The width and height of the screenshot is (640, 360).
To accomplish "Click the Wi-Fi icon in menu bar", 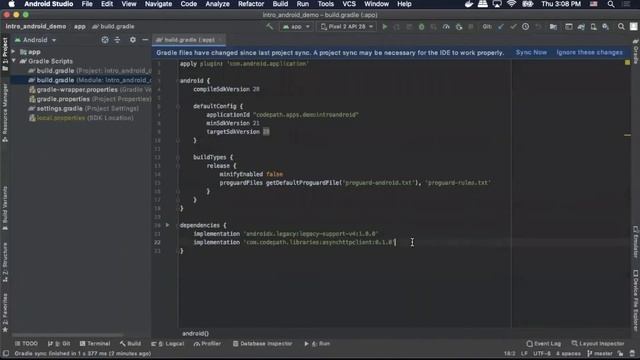I will tap(511, 4).
